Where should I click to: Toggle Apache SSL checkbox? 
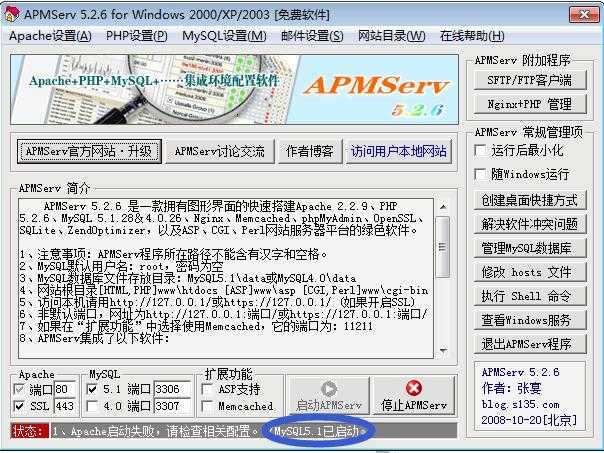click(x=19, y=406)
